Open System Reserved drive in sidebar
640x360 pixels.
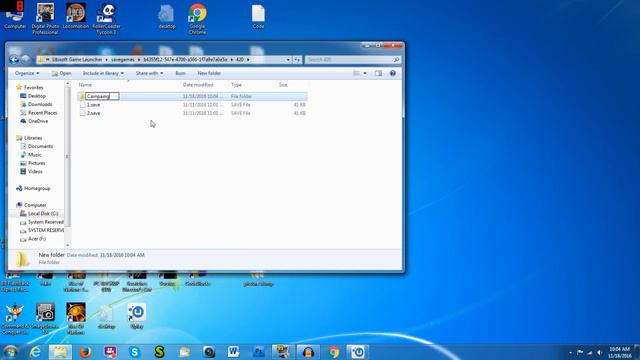[x=45, y=222]
